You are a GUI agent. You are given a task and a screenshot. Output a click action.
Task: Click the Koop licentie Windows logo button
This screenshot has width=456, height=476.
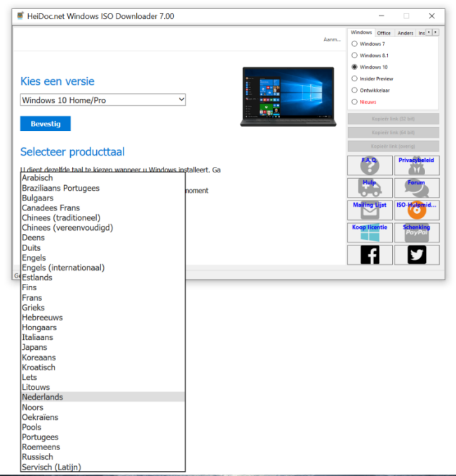(x=370, y=233)
